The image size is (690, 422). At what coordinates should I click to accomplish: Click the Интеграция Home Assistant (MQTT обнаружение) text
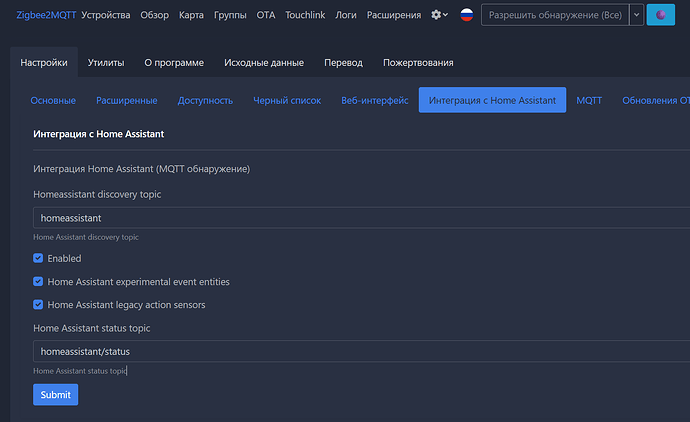coord(141,169)
